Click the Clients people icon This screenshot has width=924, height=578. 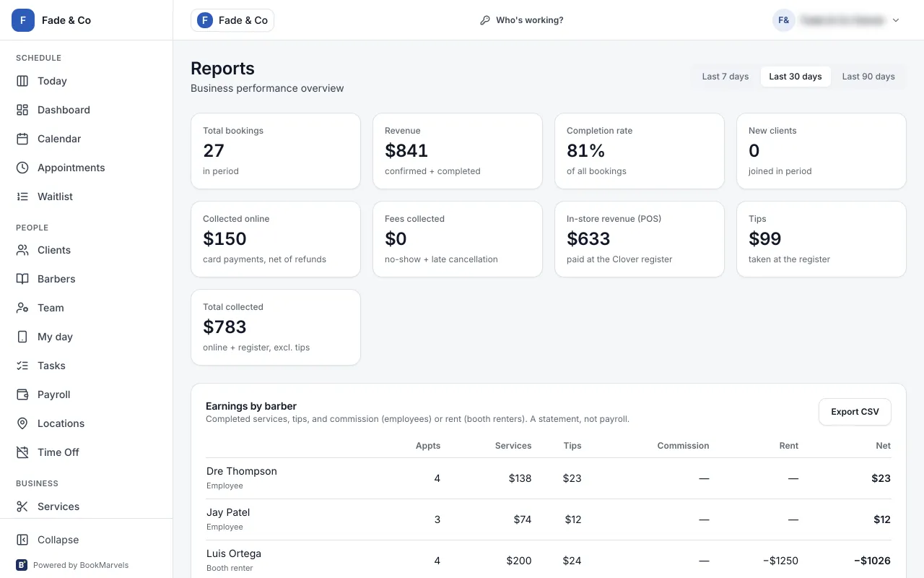[22, 250]
